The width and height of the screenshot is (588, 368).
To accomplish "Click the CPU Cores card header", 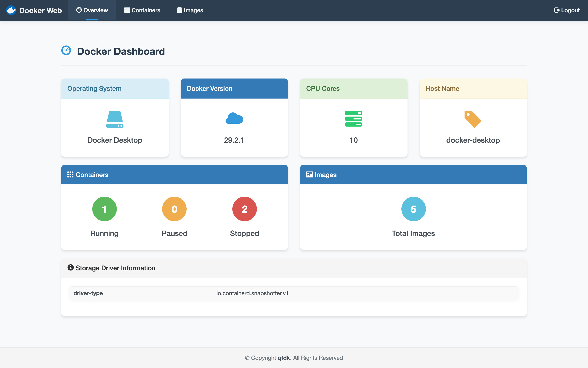I will 354,89.
